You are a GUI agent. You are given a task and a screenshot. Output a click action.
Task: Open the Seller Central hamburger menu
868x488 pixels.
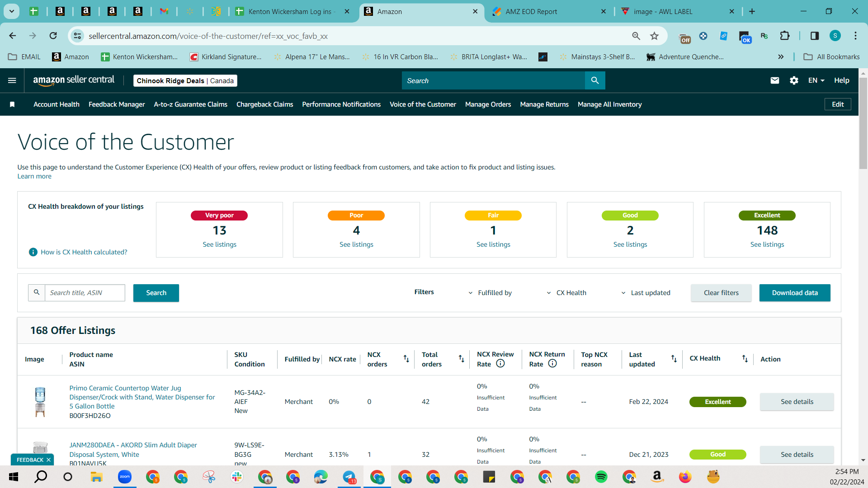pos(12,80)
